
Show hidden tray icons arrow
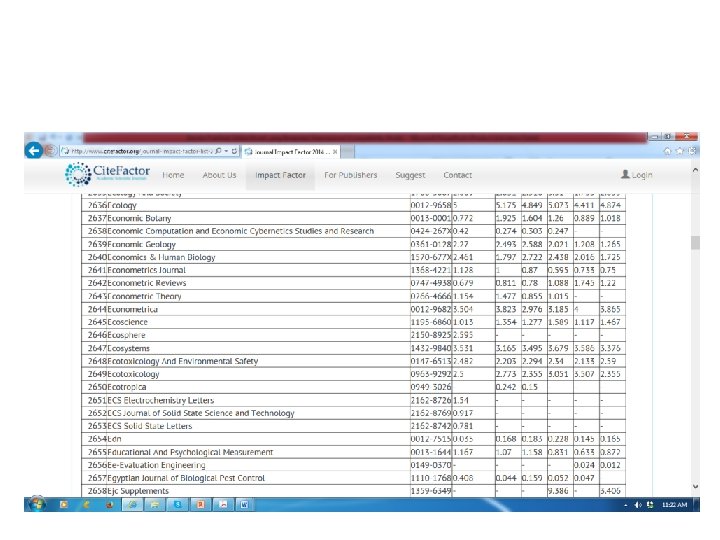(625, 505)
